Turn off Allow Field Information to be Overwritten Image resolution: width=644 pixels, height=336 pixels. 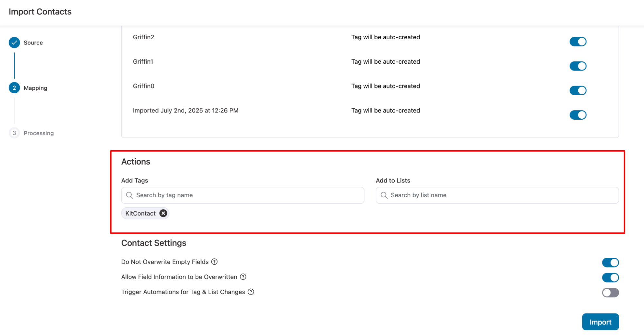click(610, 277)
